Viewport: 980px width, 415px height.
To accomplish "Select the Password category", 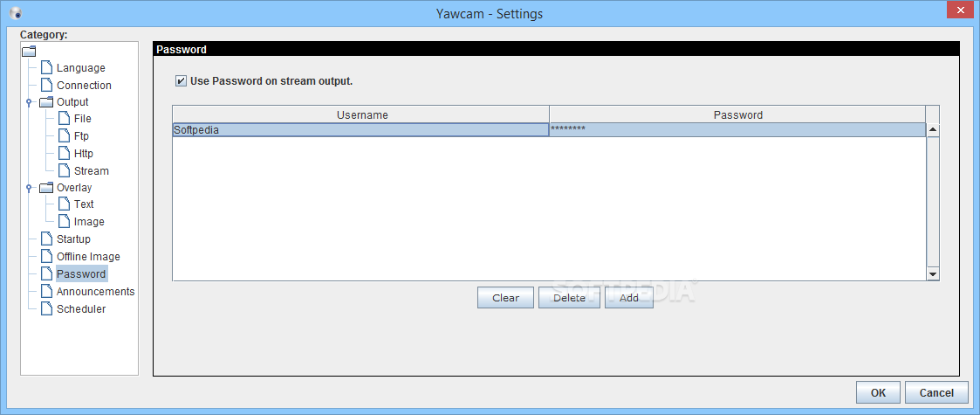I will pos(81,274).
